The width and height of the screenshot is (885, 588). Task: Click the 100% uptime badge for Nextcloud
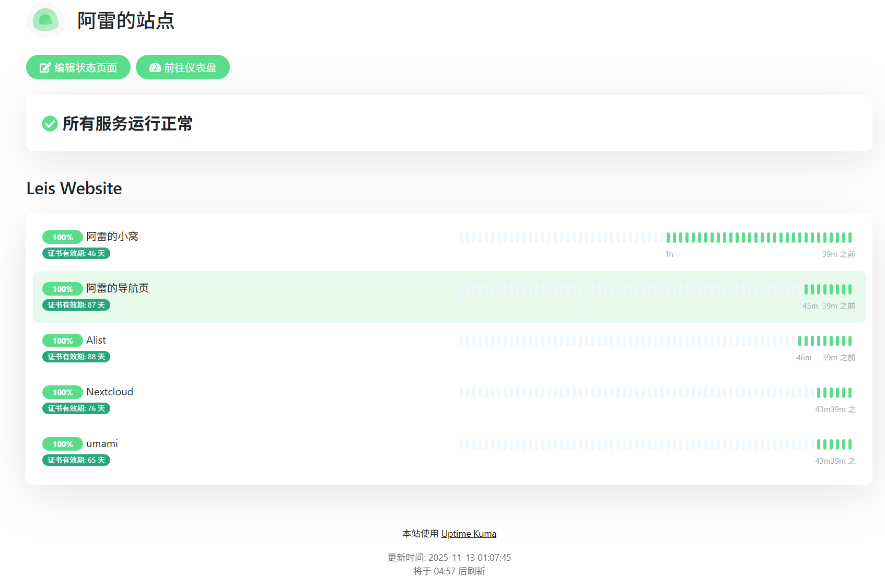(x=63, y=392)
